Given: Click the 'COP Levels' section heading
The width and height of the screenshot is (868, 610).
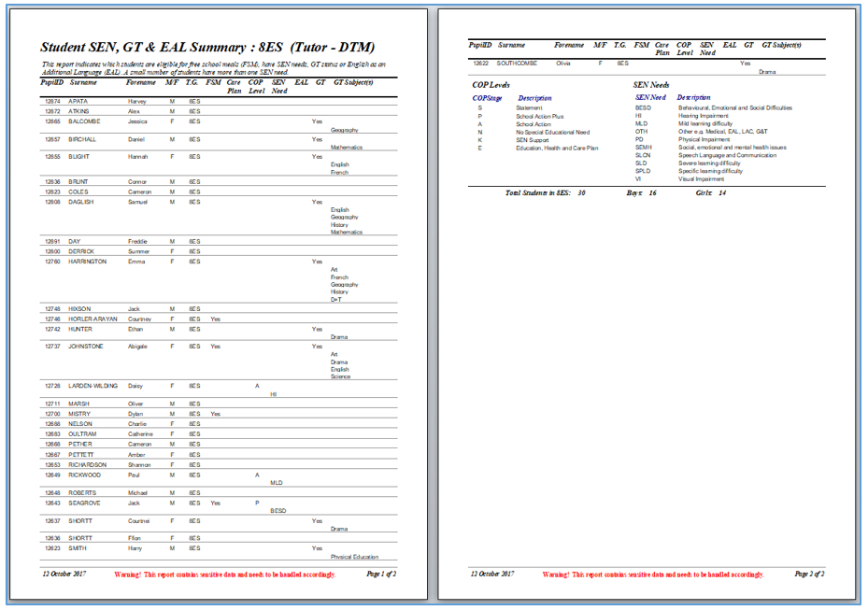Looking at the screenshot, I should [491, 85].
